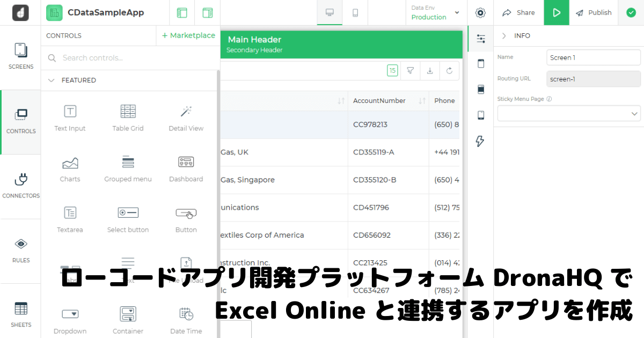Sort by the AccountNumber column arrows
Image resolution: width=644 pixels, height=338 pixels.
click(x=422, y=101)
